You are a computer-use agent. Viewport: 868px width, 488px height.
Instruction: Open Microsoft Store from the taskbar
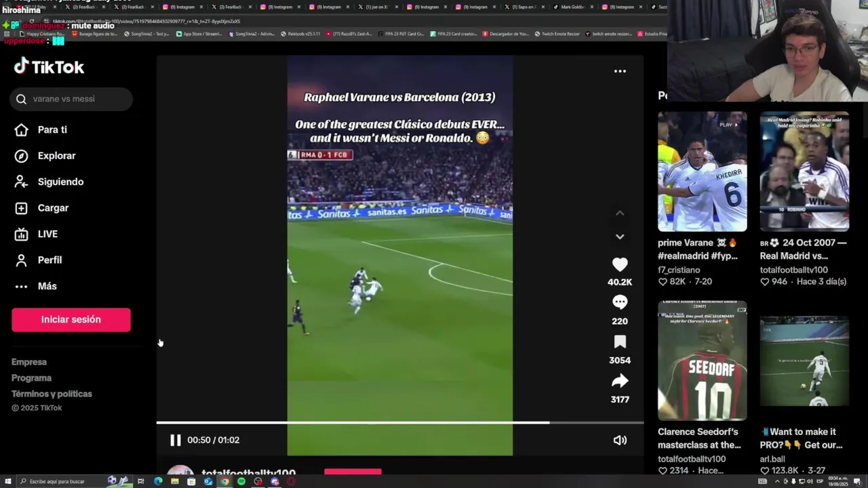pos(191,481)
